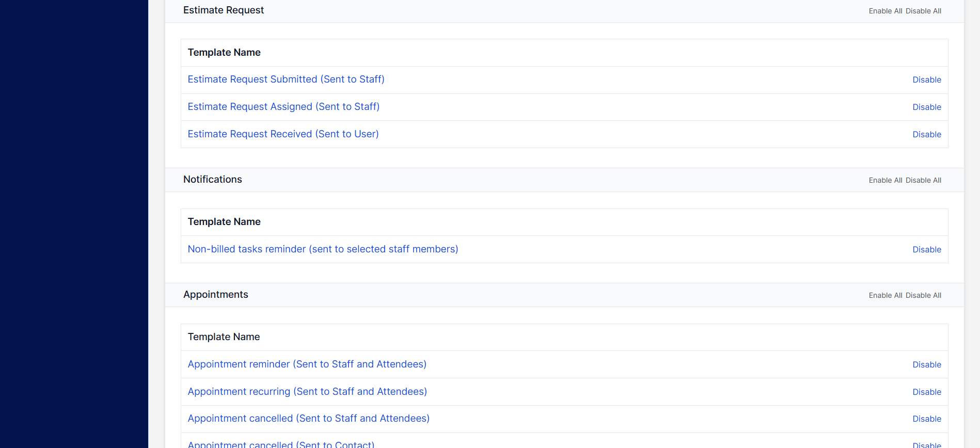Click Template Name header in Estimate Request table
The height and width of the screenshot is (448, 980).
[224, 53]
